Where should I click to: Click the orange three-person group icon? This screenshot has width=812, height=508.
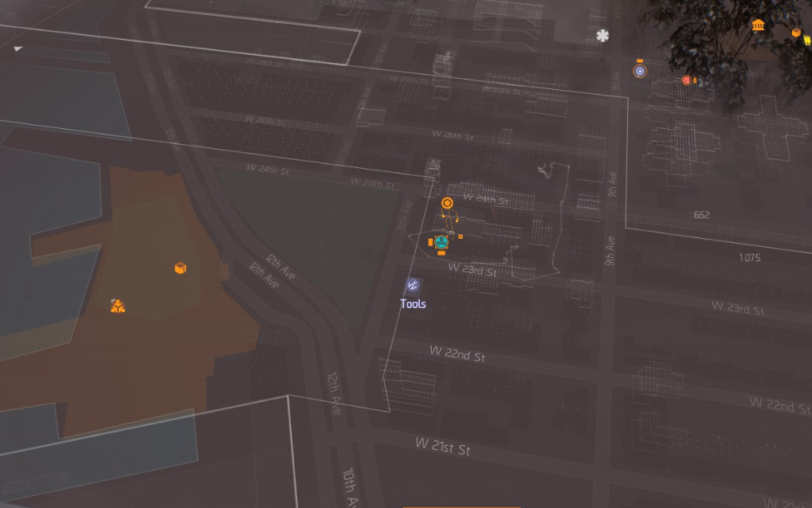[118, 306]
